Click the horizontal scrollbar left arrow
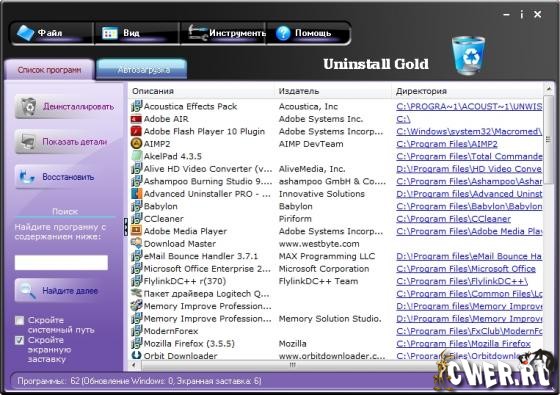 (134, 365)
